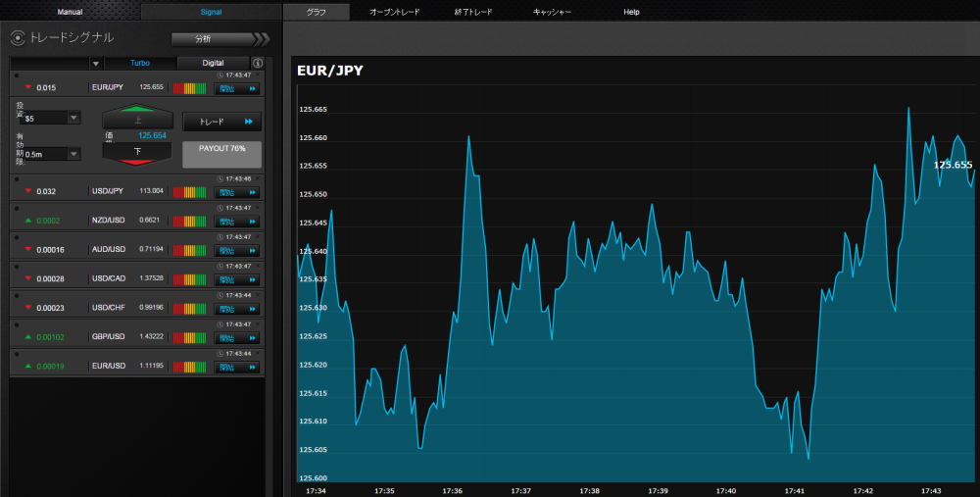Click the 開始 start button for EUR/USD

237,367
